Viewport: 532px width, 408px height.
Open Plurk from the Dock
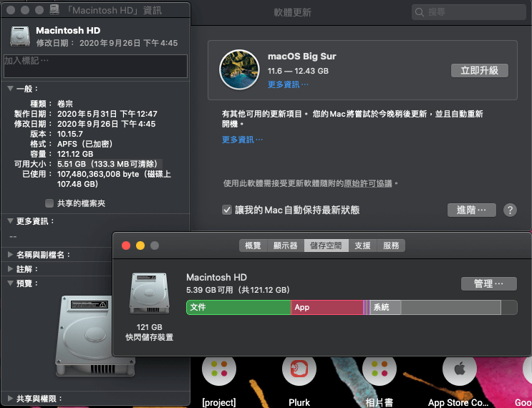[299, 369]
